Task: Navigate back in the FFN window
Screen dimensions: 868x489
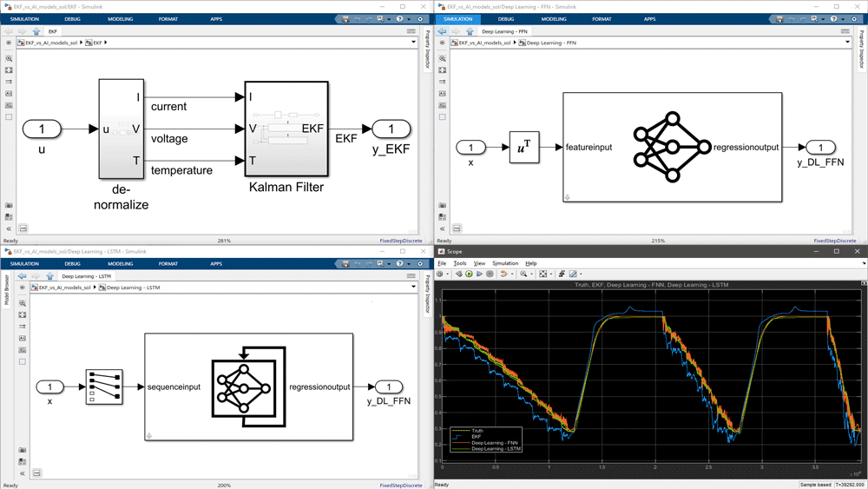Action: (x=442, y=31)
